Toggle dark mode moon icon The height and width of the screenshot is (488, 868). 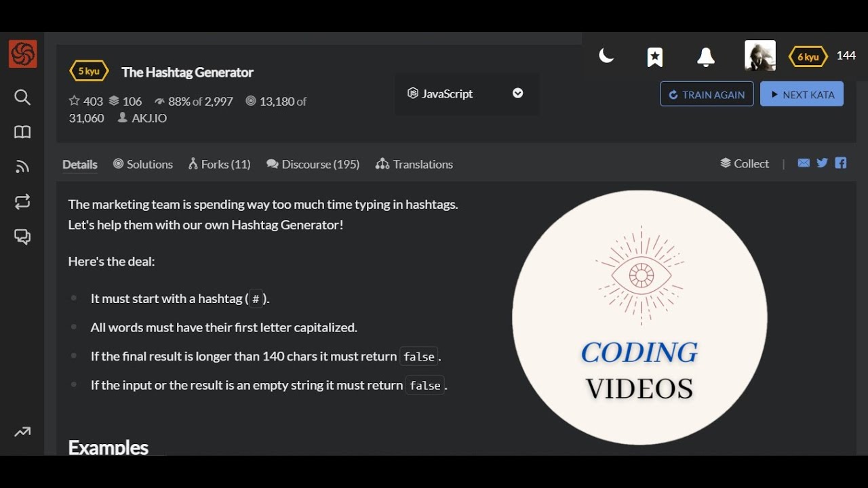click(x=606, y=56)
